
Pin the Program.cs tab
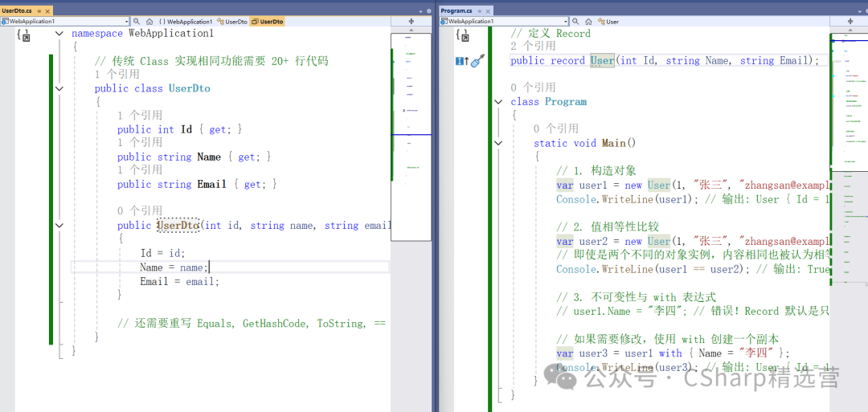click(x=480, y=10)
